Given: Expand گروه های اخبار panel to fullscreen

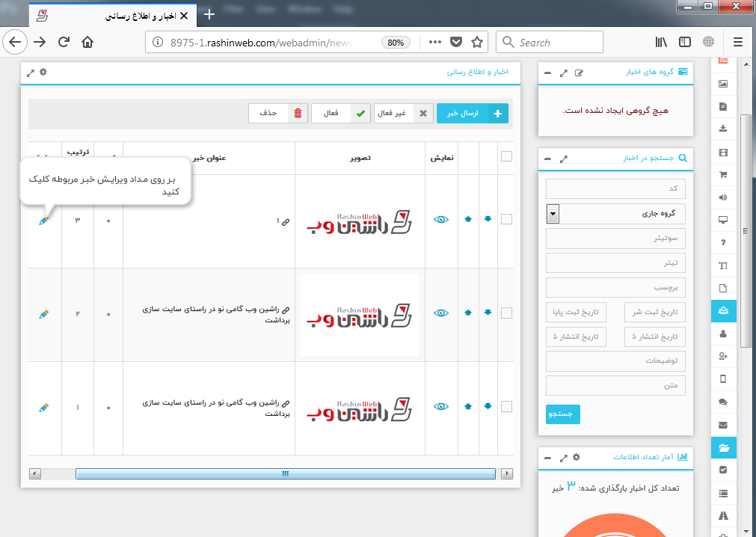Looking at the screenshot, I should pos(564,73).
